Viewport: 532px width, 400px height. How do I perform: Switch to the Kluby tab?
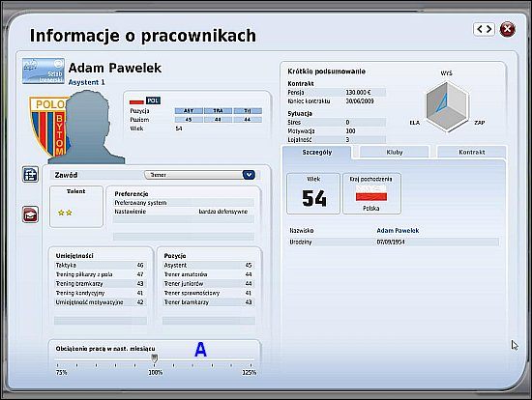click(395, 153)
